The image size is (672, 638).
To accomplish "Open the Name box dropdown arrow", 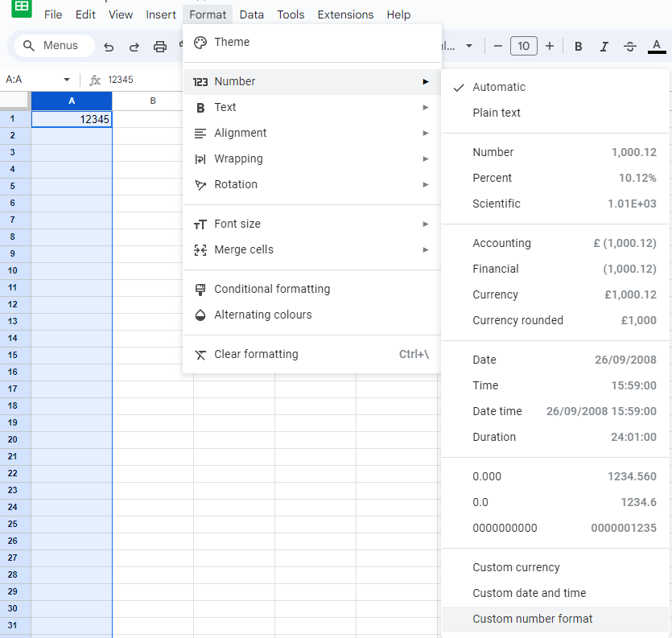I will coord(67,80).
